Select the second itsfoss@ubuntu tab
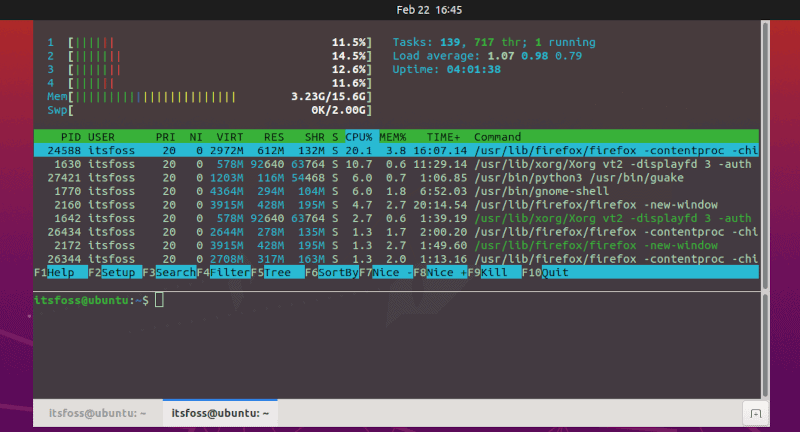 pyautogui.click(x=221, y=412)
